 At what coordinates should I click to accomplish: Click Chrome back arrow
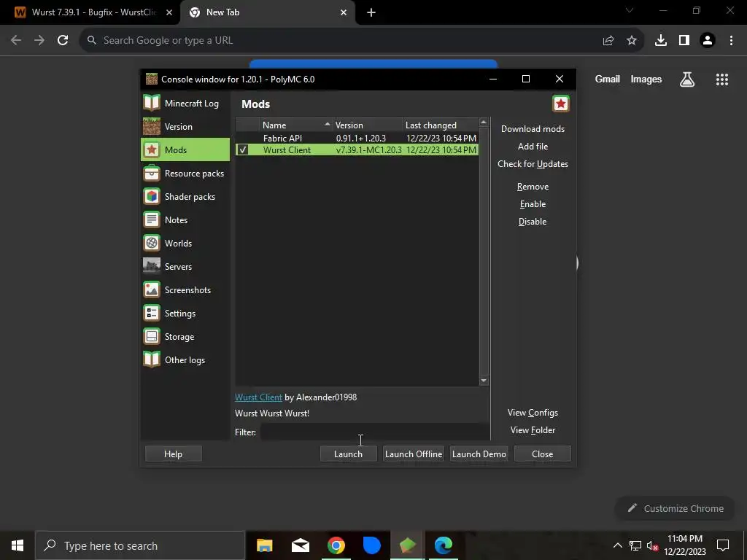tap(16, 41)
